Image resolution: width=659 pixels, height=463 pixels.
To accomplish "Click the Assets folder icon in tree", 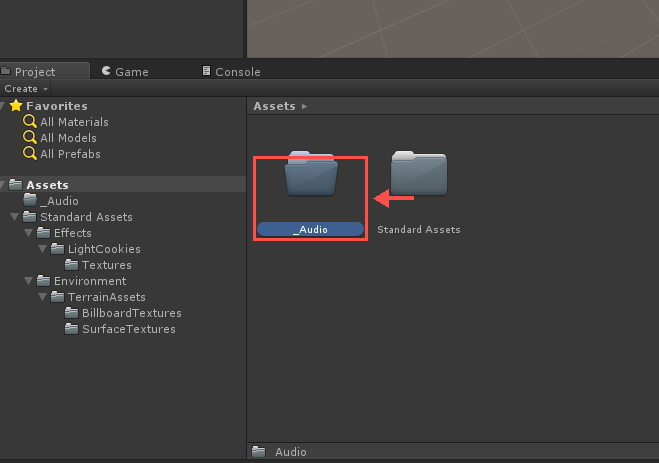I will 16,184.
